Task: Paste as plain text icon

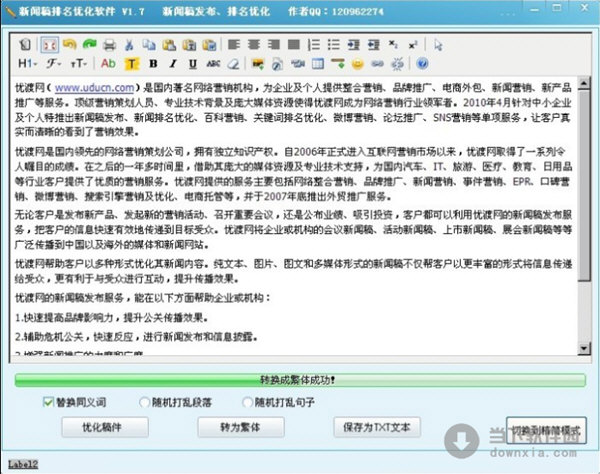Action: [189, 45]
